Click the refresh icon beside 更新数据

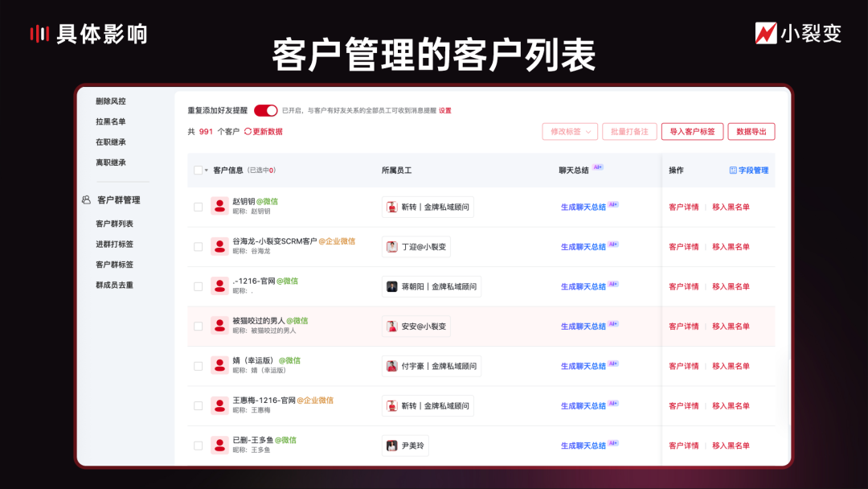point(248,132)
